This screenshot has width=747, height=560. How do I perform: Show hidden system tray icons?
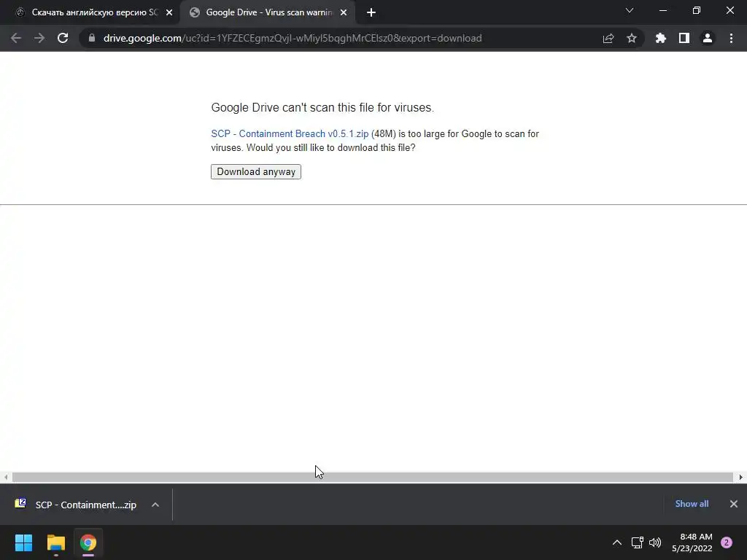(x=617, y=542)
